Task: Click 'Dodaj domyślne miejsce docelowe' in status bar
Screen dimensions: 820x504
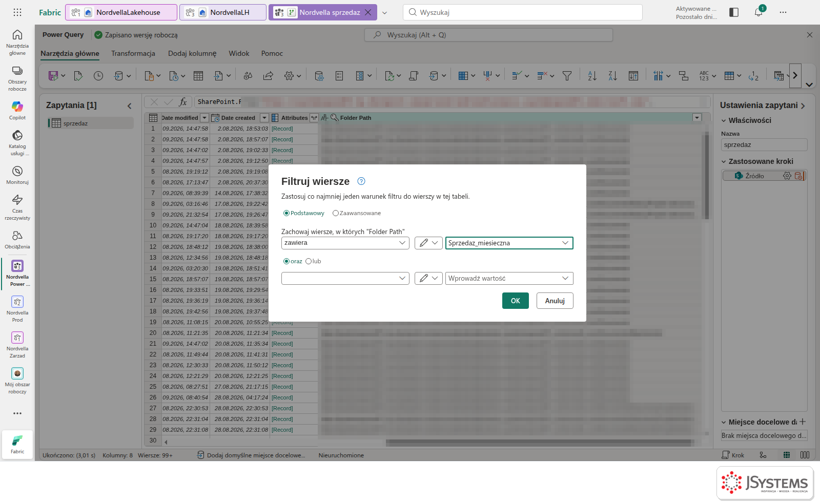Action: click(x=251, y=455)
